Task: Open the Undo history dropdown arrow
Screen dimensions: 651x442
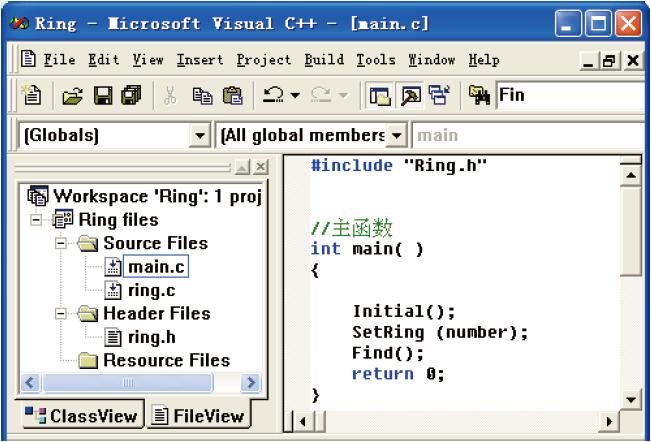Action: click(x=295, y=96)
